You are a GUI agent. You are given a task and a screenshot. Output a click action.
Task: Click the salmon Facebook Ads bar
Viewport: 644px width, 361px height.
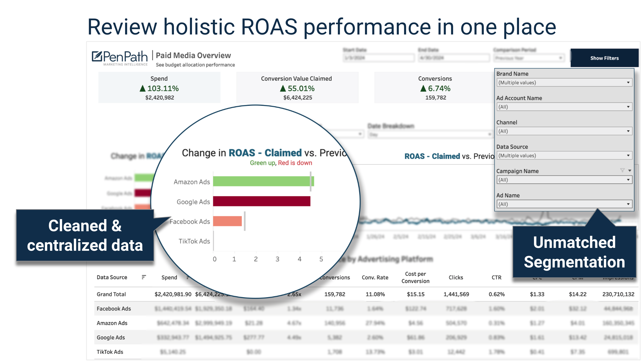click(228, 221)
